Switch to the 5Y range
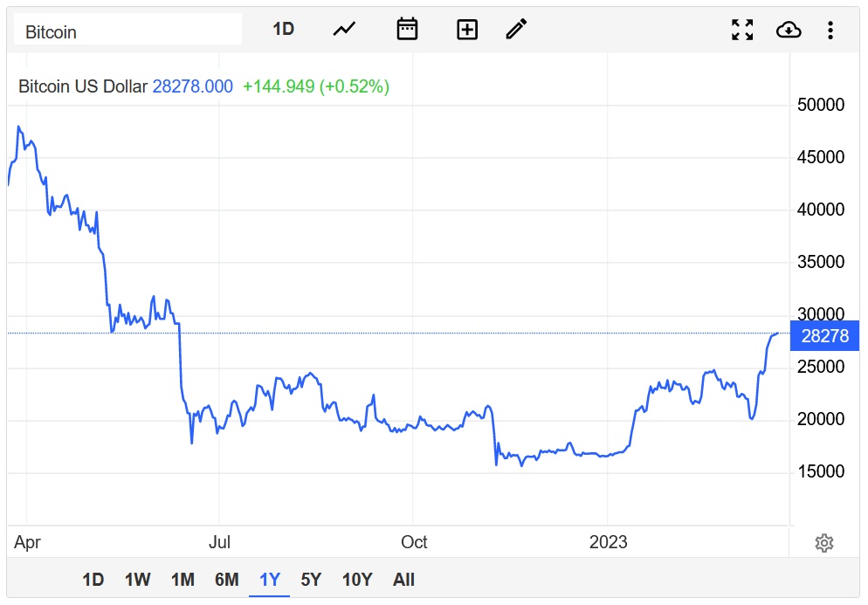Viewport: 868px width, 605px height. coord(311,580)
